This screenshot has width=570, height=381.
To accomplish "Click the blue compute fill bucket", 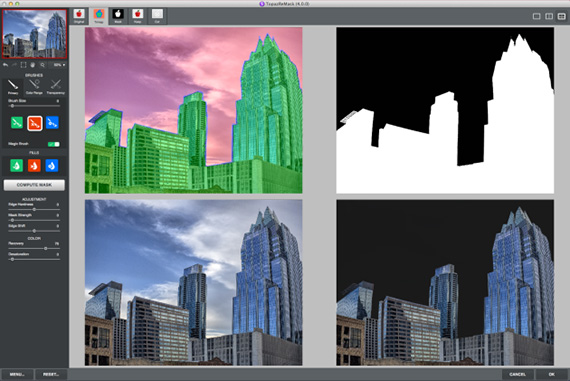I will 52,166.
